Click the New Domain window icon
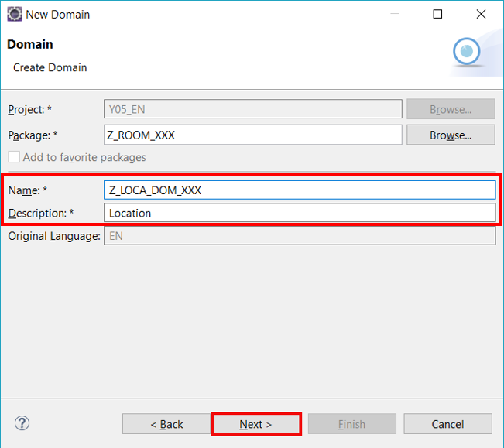Screen dimensions: 504x448 pos(15,15)
